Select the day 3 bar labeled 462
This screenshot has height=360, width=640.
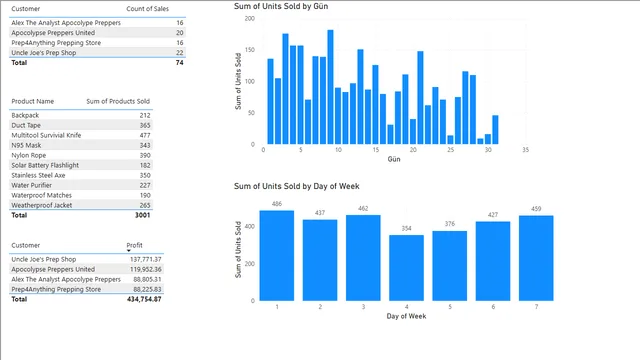(363, 258)
